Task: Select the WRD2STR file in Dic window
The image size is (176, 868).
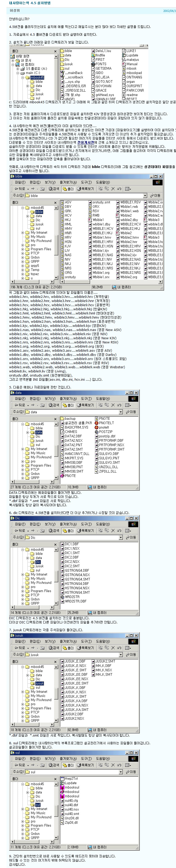Action: coord(70,597)
